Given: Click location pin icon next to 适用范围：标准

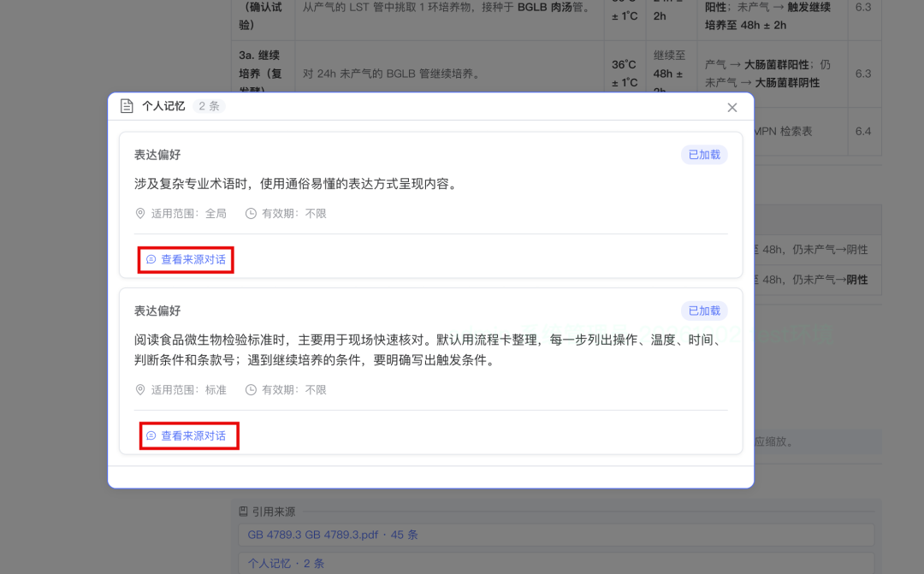Looking at the screenshot, I should 140,389.
